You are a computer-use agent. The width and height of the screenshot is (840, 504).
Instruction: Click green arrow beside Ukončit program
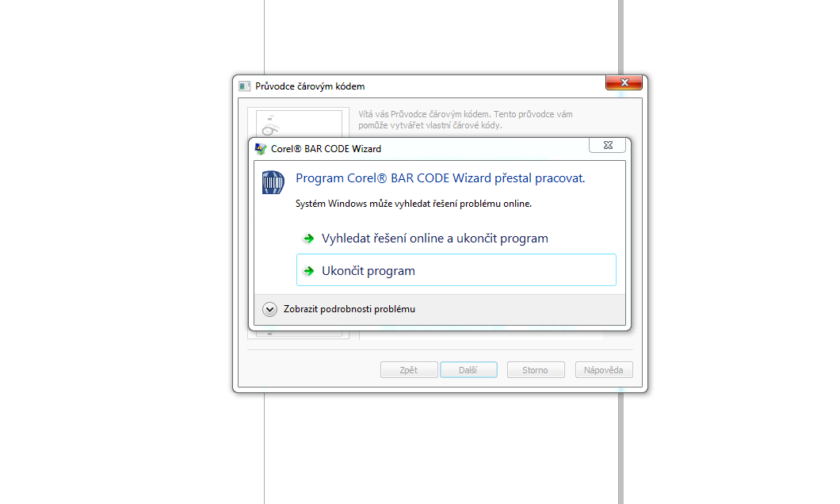click(308, 271)
